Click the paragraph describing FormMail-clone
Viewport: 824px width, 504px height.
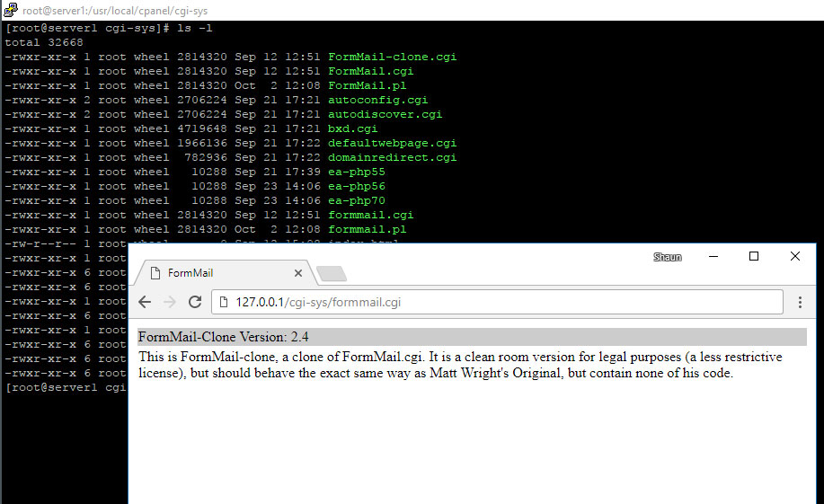coord(460,365)
